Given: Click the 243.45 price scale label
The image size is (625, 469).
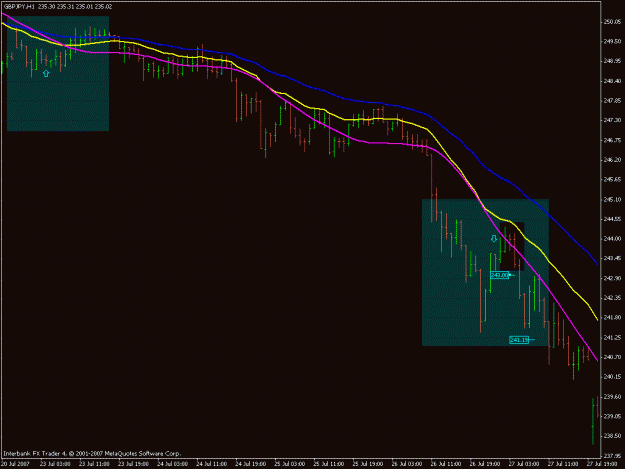Looking at the screenshot, I should click(x=612, y=259).
